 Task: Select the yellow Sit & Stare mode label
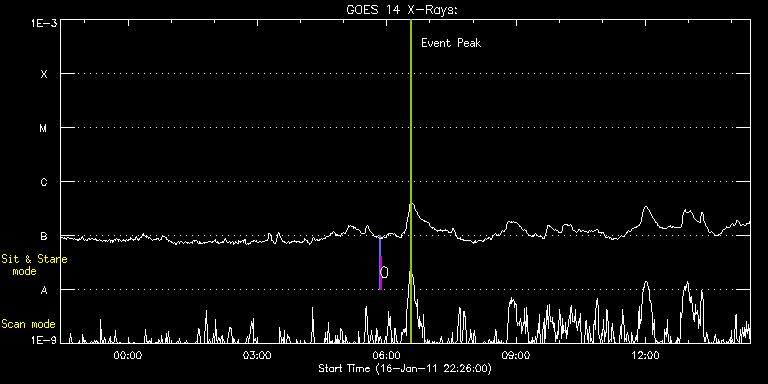pyautogui.click(x=34, y=265)
